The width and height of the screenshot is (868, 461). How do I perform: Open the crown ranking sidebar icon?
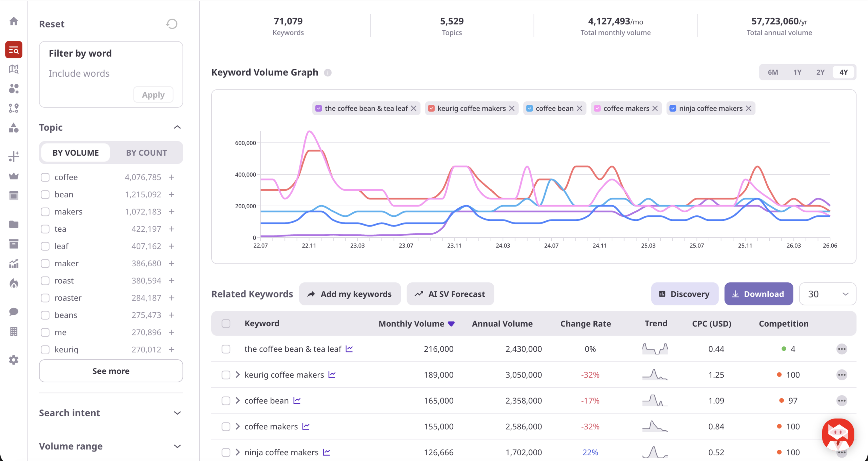(14, 176)
